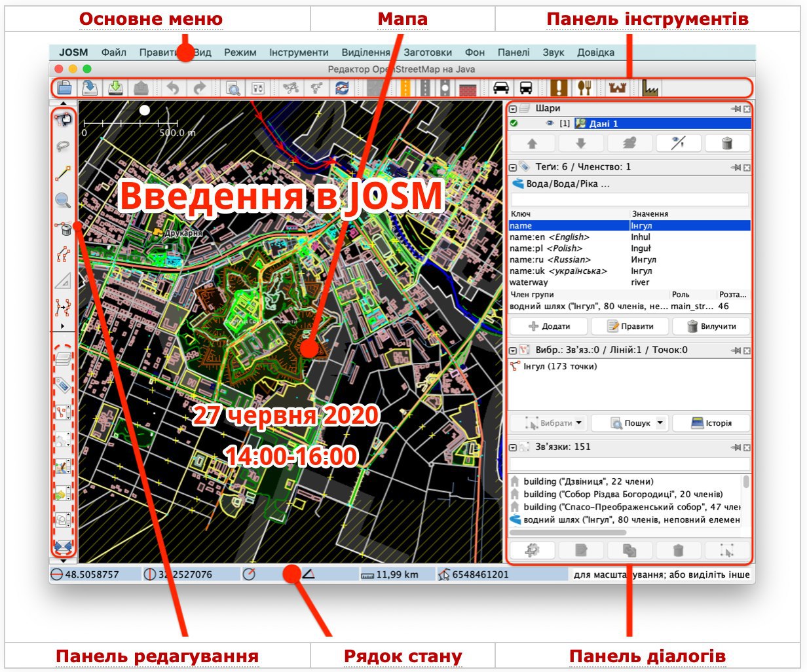Select the name:en <English> tag row
The image size is (807, 672).
pos(629,237)
